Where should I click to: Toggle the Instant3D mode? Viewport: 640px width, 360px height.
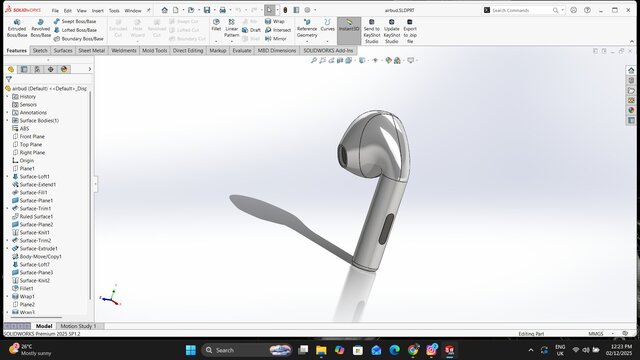point(349,31)
